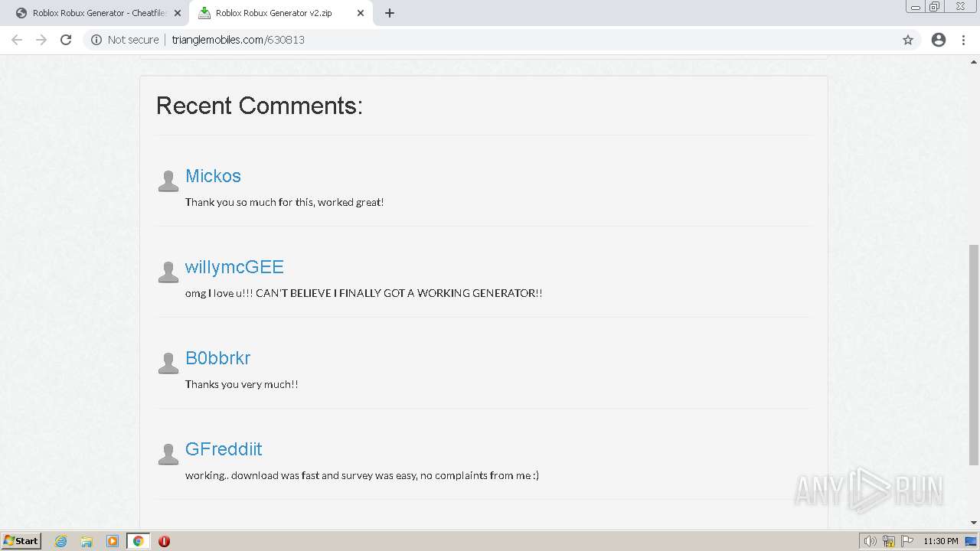Click the page vertical scrollbar thumb
Image resolution: width=980 pixels, height=551 pixels.
(x=974, y=354)
